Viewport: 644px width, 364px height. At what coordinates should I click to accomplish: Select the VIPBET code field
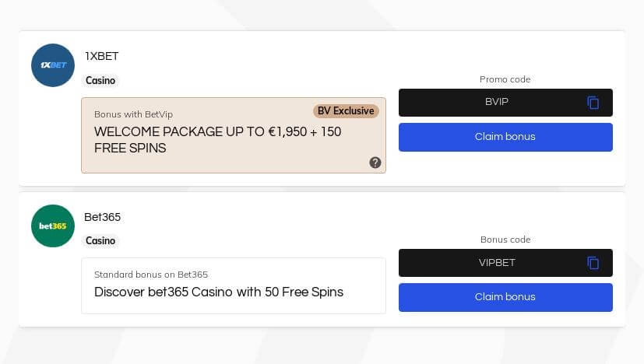[505, 263]
